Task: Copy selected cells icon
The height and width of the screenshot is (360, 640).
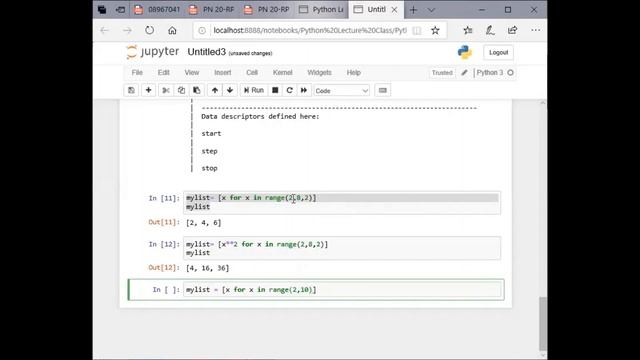Action: tap(181, 90)
